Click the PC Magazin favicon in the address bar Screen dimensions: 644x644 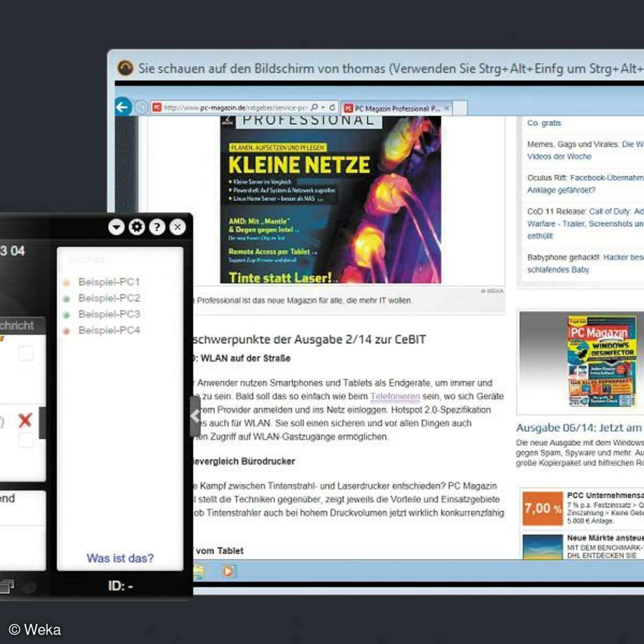156,107
